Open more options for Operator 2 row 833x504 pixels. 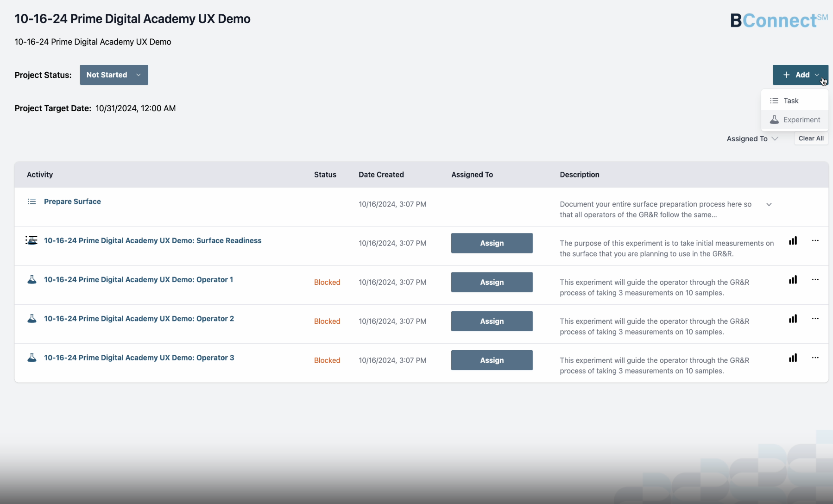click(815, 318)
